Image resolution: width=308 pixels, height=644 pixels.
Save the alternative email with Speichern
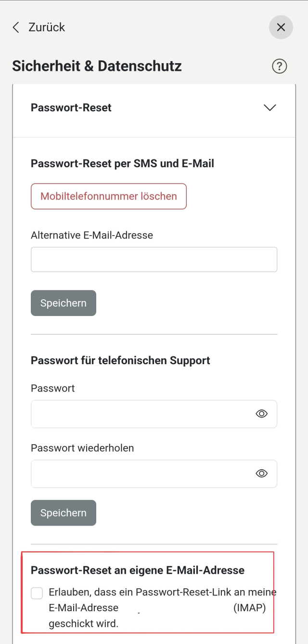[64, 303]
